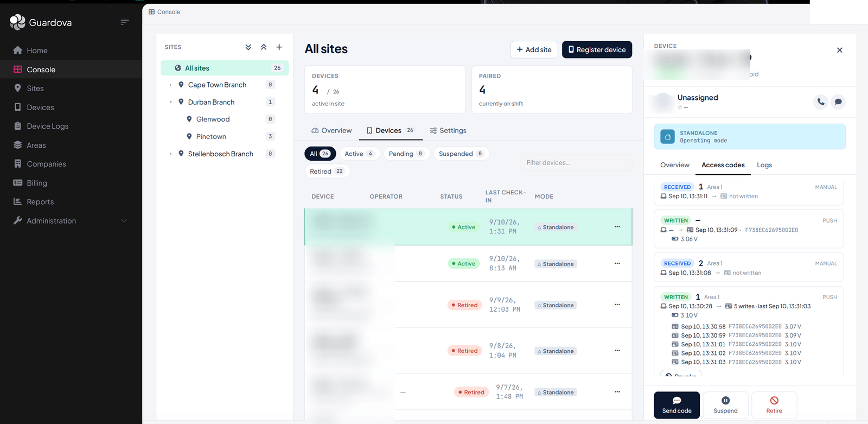The width and height of the screenshot is (868, 424).
Task: Click the Send code button
Action: [x=677, y=405]
